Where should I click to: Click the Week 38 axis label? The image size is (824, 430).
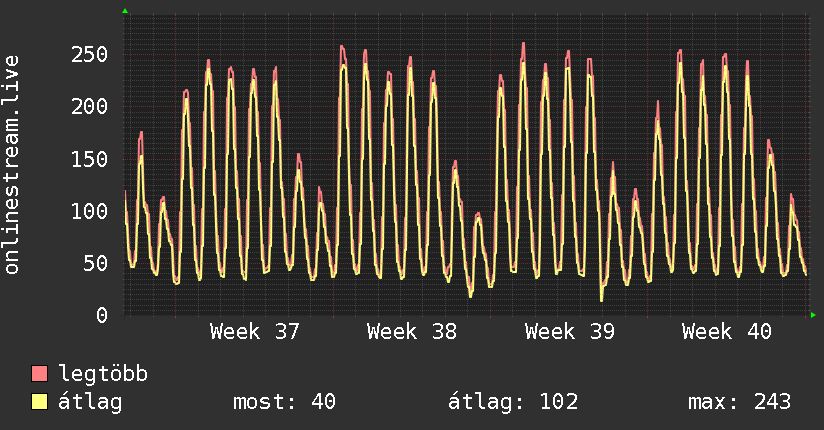click(x=412, y=332)
